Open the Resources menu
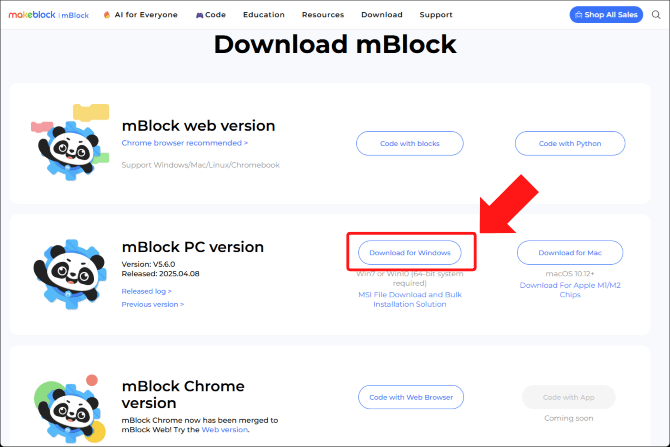The width and height of the screenshot is (670, 447). (323, 15)
